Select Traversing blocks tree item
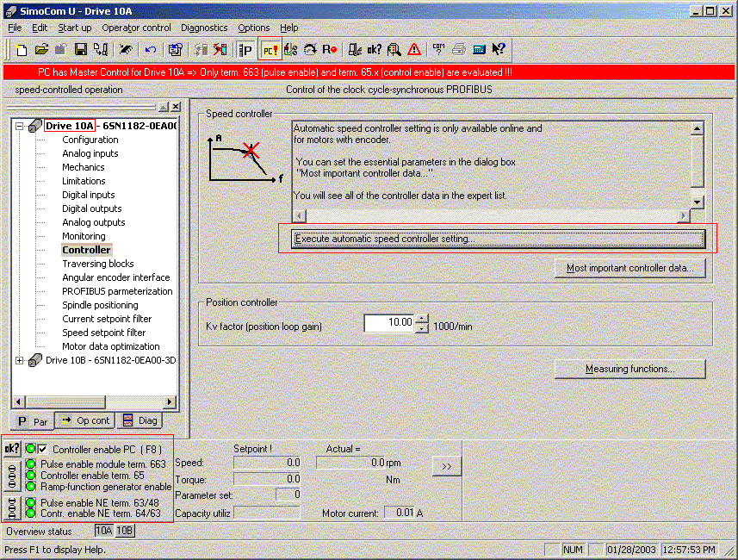Viewport: 738px width, 560px height. pyautogui.click(x=98, y=264)
